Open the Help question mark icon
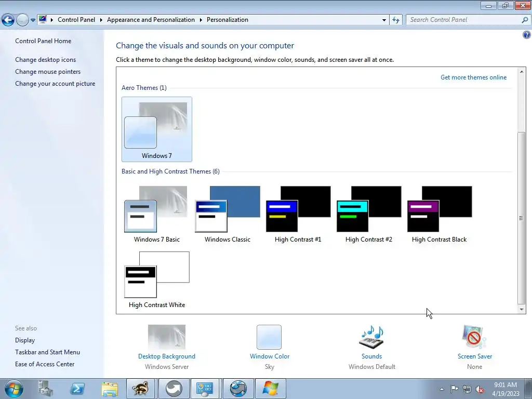 pos(527,35)
